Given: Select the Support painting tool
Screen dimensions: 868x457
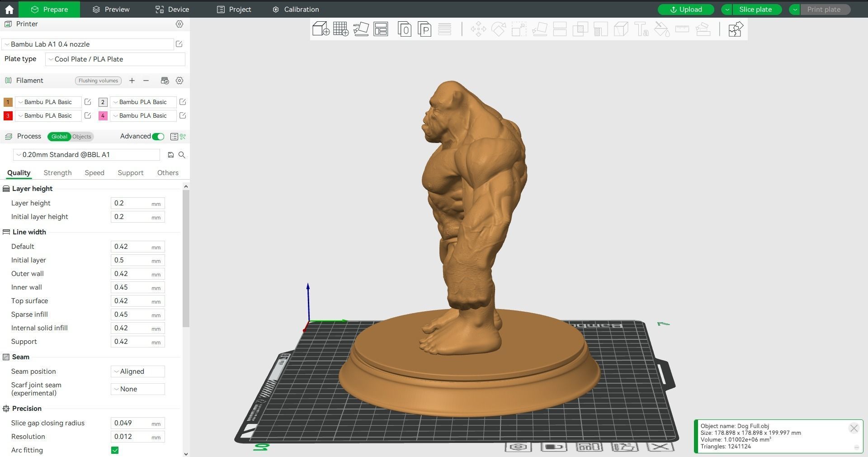Looking at the screenshot, I should [600, 29].
